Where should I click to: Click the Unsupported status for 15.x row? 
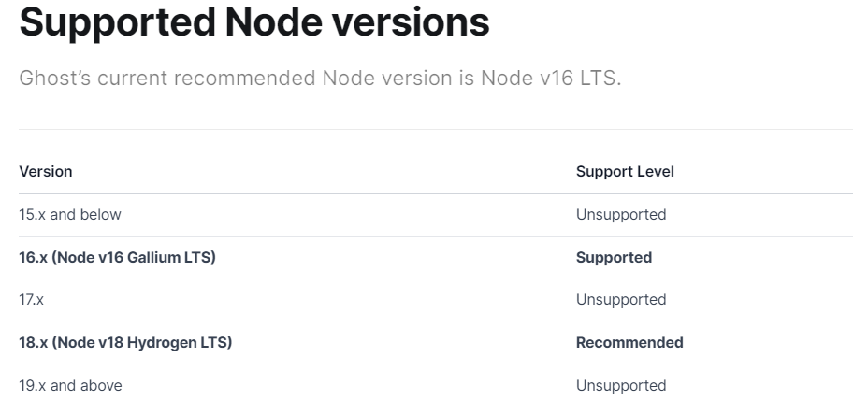point(621,215)
